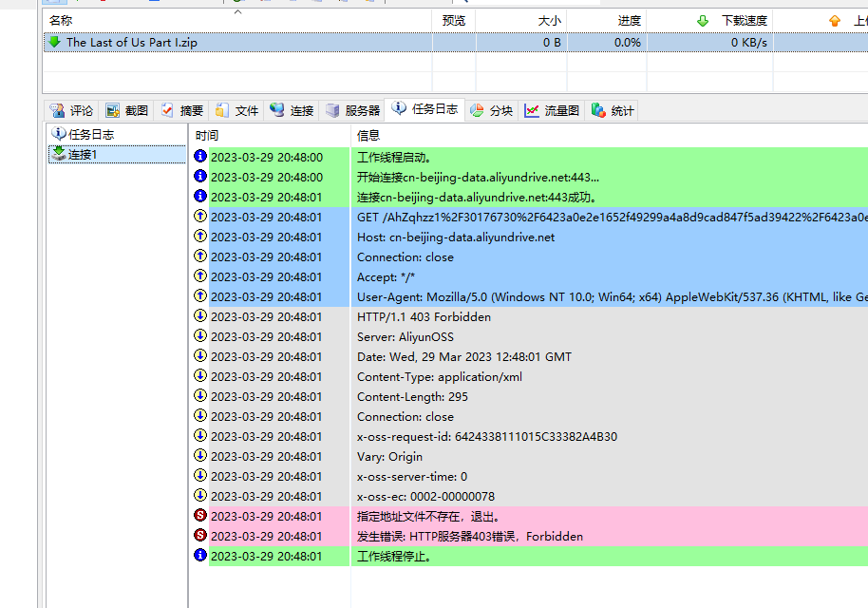Switch to the 截图 tab
868x608 pixels.
(x=126, y=111)
